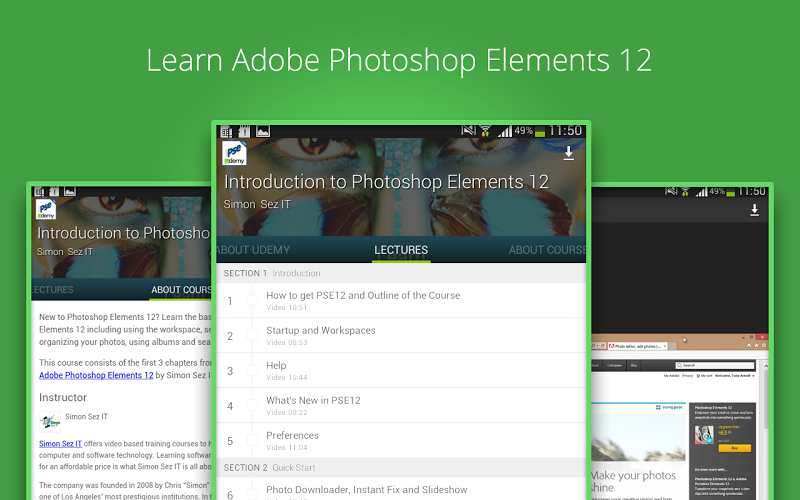The width and height of the screenshot is (800, 500).
Task: Click the My Adobe link
Action: (x=671, y=376)
